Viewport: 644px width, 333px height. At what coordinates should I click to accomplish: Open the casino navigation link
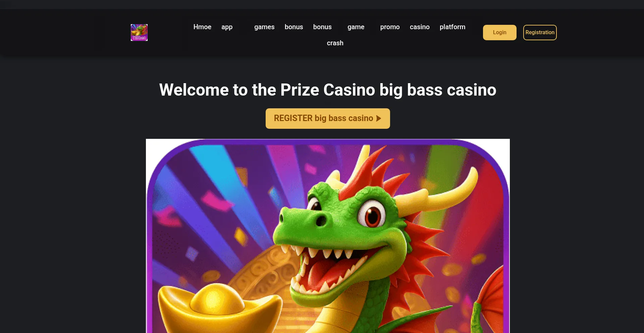[x=420, y=27]
